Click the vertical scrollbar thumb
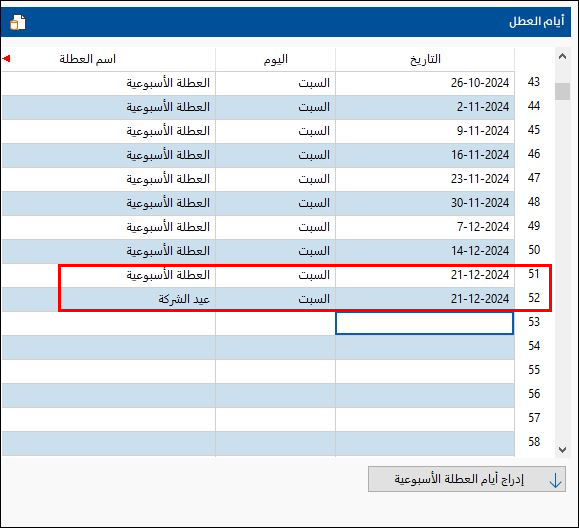 coord(562,91)
